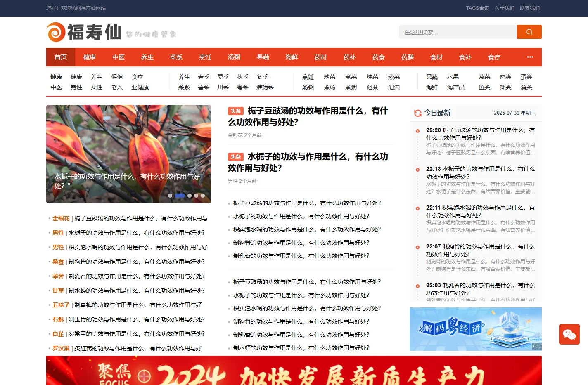The image size is (588, 385).
Task: Open 关于我们 link in top bar
Action: point(504,8)
